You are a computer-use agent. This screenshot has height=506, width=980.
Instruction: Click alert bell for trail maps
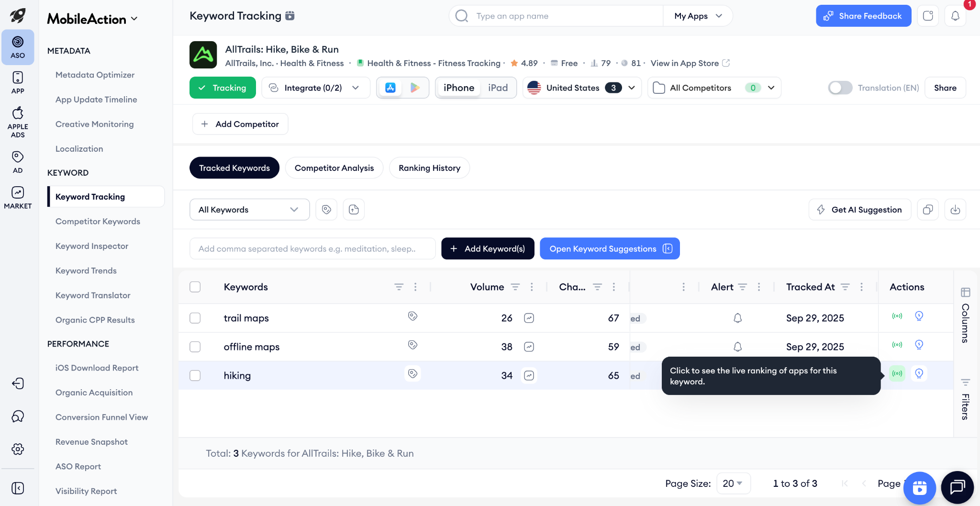pyautogui.click(x=737, y=318)
